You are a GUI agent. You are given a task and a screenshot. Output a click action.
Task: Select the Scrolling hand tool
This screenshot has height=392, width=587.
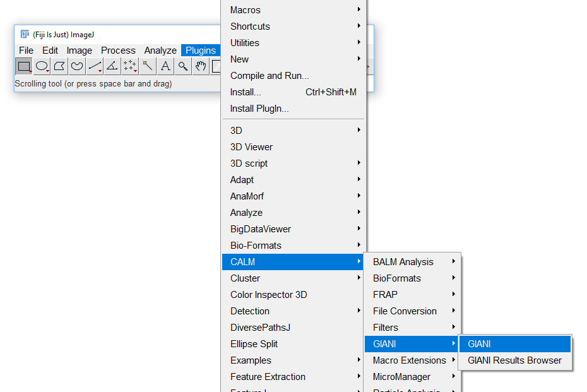point(201,66)
